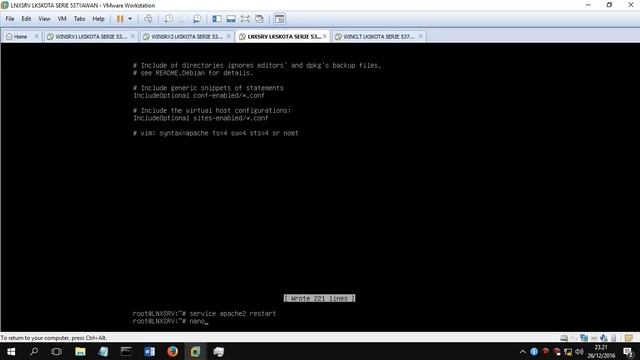Open the Command Prompt taskbar icon
The width and height of the screenshot is (640, 360).
pos(126,351)
